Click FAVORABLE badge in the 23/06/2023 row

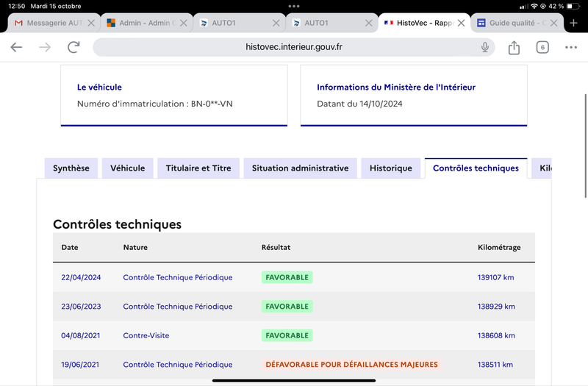[287, 307]
